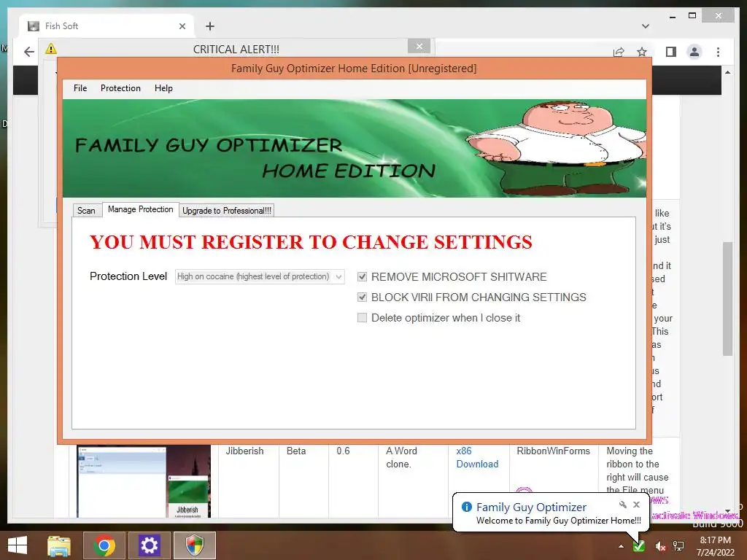Image resolution: width=747 pixels, height=560 pixels.
Task: Open the Jibberish screenshot thumbnail
Action: (144, 481)
